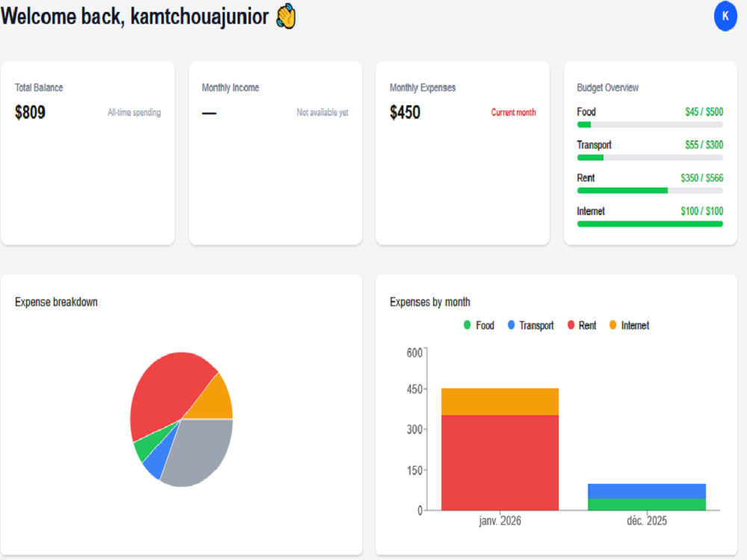
Task: Click the Monthly Income dash placeholder
Action: [209, 113]
